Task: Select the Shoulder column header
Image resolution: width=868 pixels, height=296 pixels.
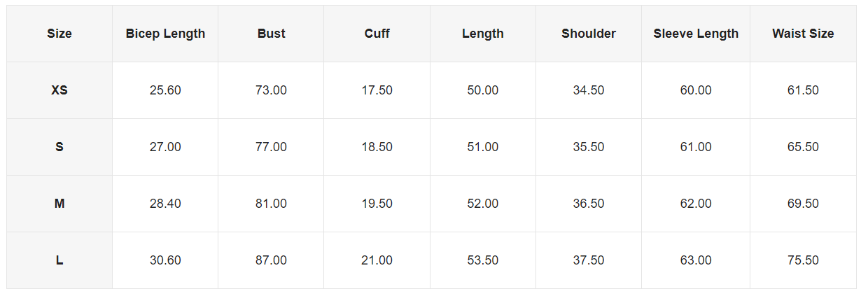Action: (588, 34)
